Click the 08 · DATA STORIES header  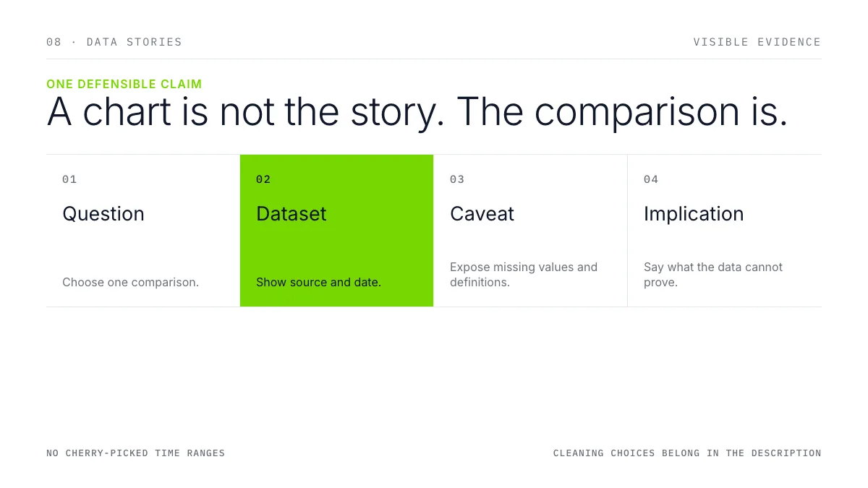coord(114,42)
